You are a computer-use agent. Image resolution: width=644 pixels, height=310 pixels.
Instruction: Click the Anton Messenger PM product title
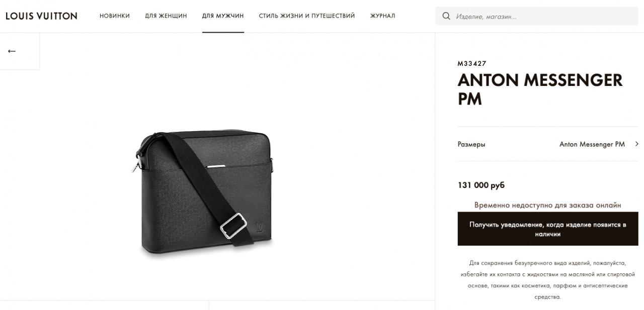pyautogui.click(x=540, y=89)
